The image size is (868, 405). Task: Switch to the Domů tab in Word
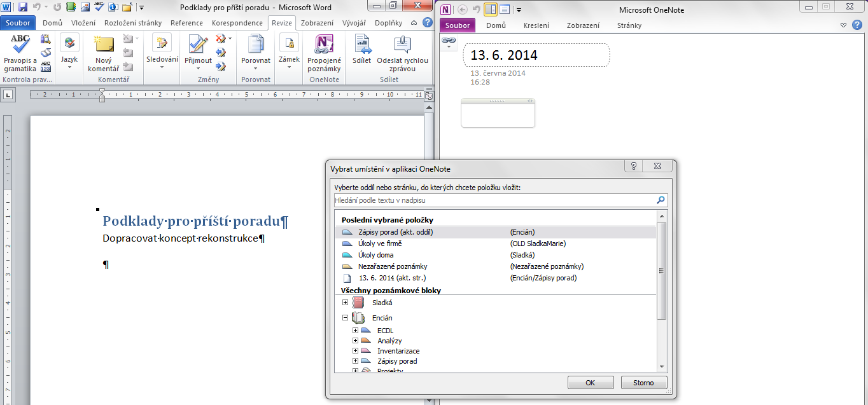pos(52,23)
